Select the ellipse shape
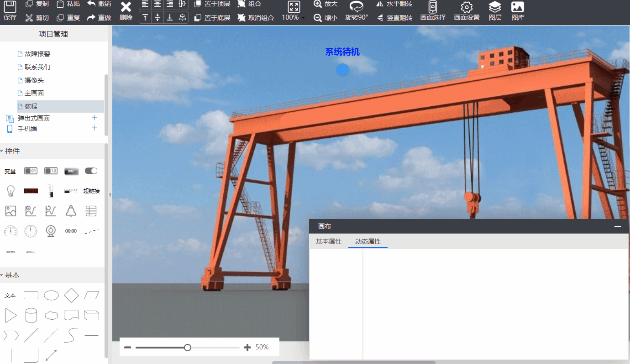The width and height of the screenshot is (630, 364). coord(51,296)
